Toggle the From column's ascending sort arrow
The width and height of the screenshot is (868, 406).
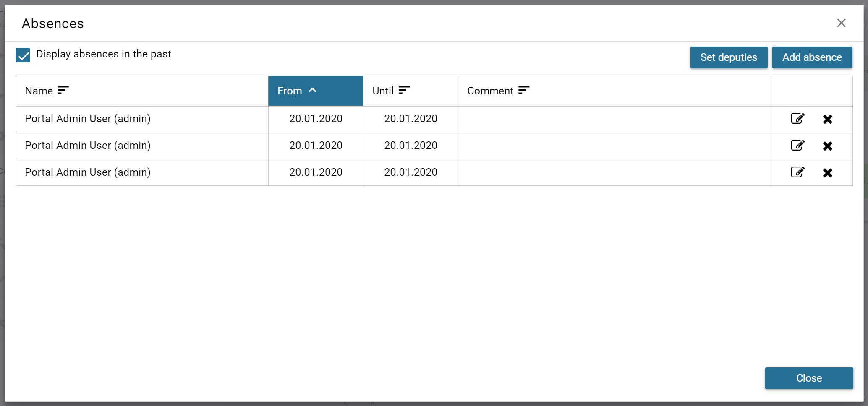[x=312, y=91]
